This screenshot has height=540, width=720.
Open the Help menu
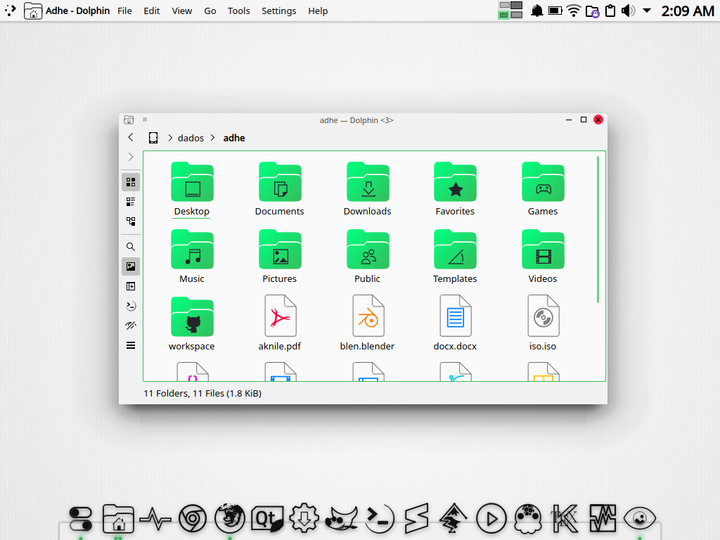click(x=318, y=11)
